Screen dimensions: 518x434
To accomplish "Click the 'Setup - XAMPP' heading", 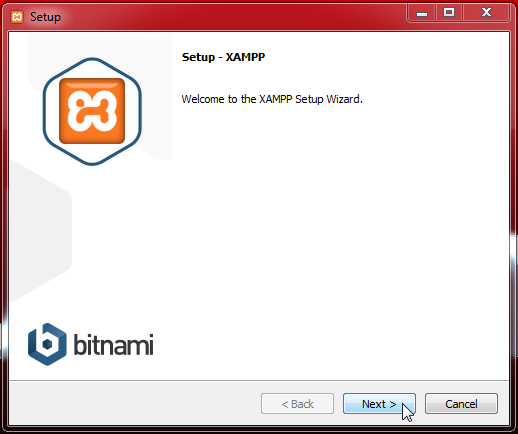I will [x=223, y=57].
